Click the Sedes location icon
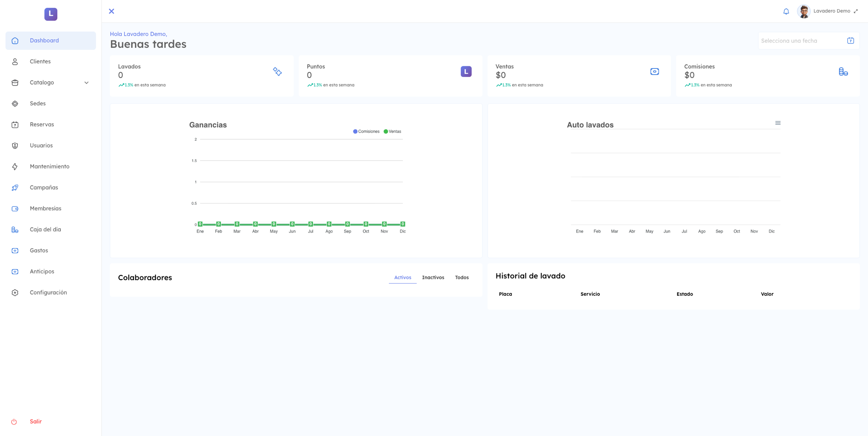The width and height of the screenshot is (868, 436). [x=15, y=104]
